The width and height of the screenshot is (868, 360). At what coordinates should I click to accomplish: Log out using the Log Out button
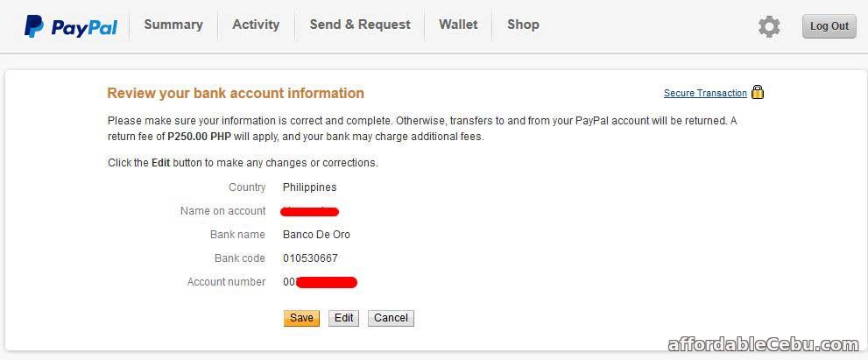[x=829, y=26]
